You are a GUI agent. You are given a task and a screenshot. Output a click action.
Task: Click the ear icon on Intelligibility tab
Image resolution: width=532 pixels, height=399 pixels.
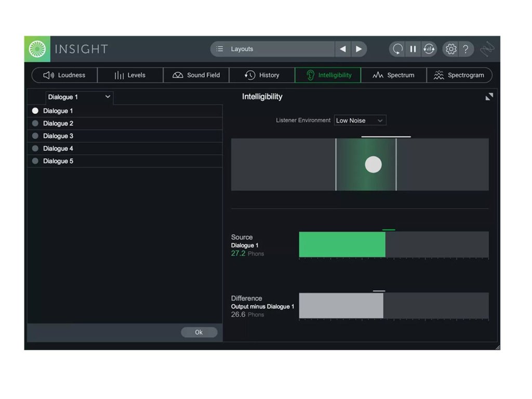click(310, 75)
